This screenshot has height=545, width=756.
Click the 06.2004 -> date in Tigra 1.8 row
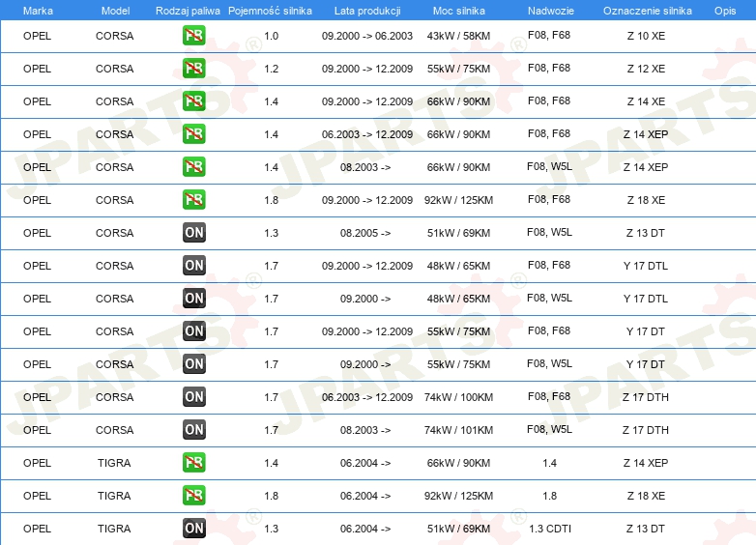365,496
